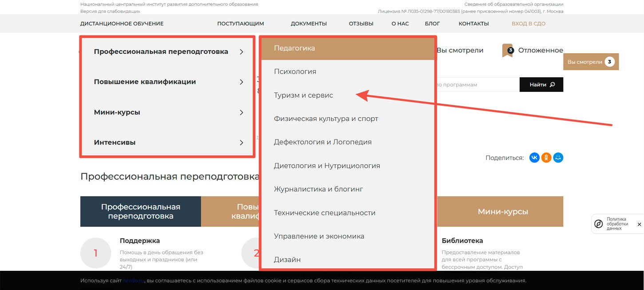
Task: Open the Поступающим menu
Action: pyautogui.click(x=240, y=24)
